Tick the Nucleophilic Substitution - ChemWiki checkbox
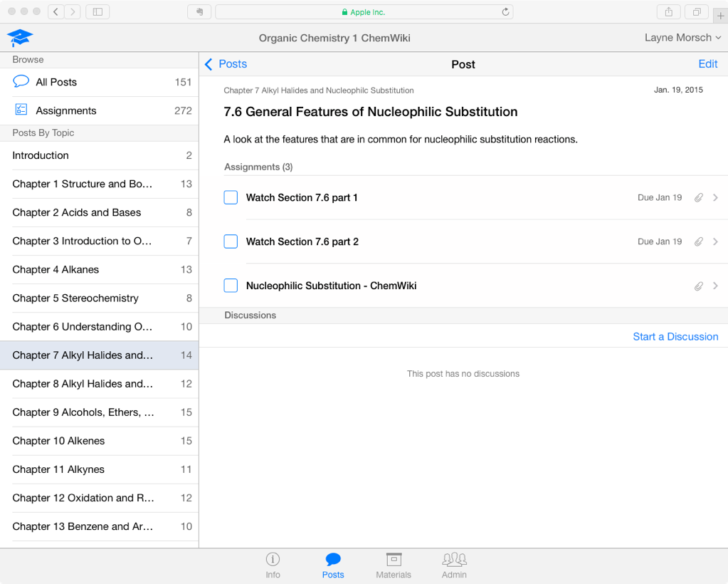 [x=231, y=286]
